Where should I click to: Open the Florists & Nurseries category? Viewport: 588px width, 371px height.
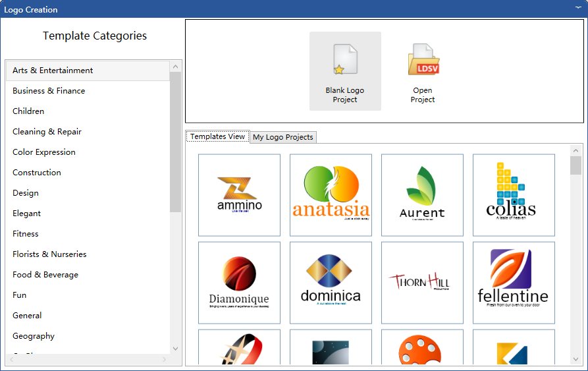click(x=88, y=254)
